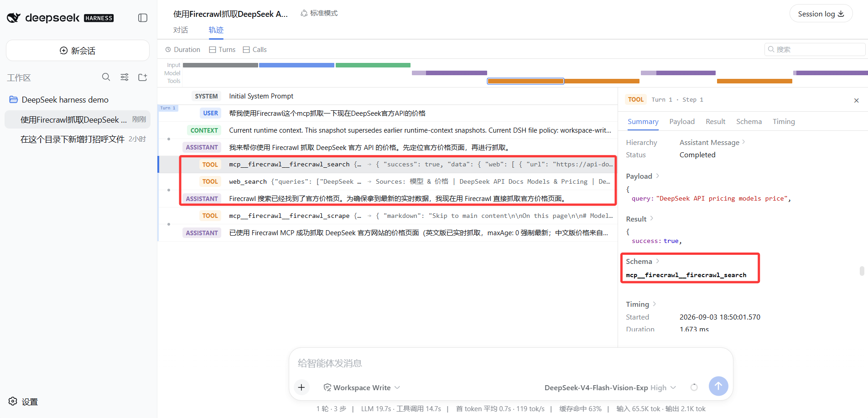Select the highlighted orange Tools timeline segment

click(x=525, y=81)
